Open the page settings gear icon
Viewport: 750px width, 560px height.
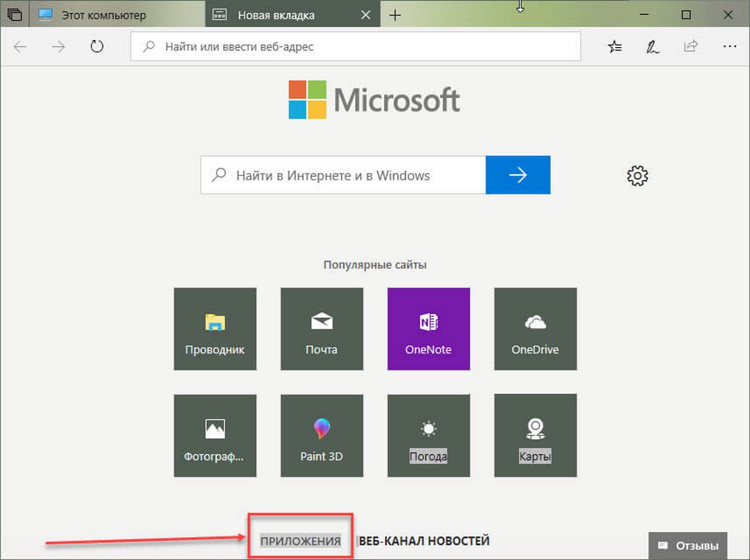click(637, 176)
